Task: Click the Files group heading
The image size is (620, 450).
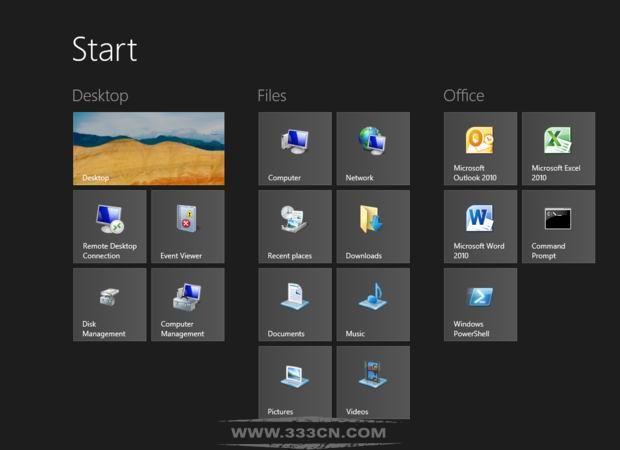Action: 272,96
